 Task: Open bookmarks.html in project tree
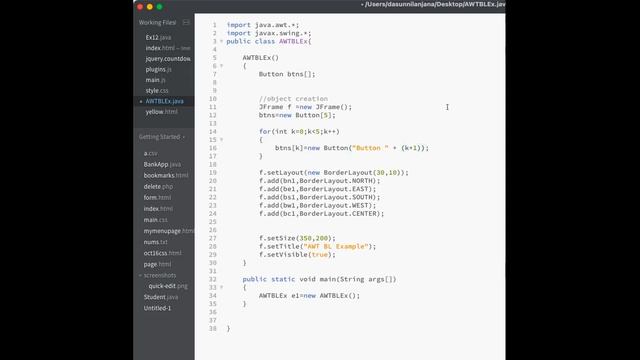pyautogui.click(x=166, y=175)
